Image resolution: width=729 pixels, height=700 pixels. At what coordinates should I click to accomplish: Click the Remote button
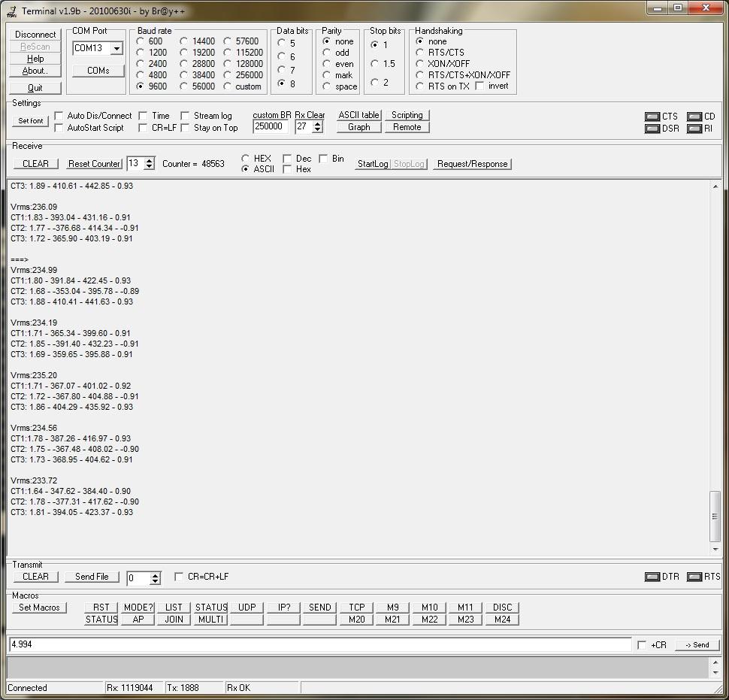click(407, 127)
